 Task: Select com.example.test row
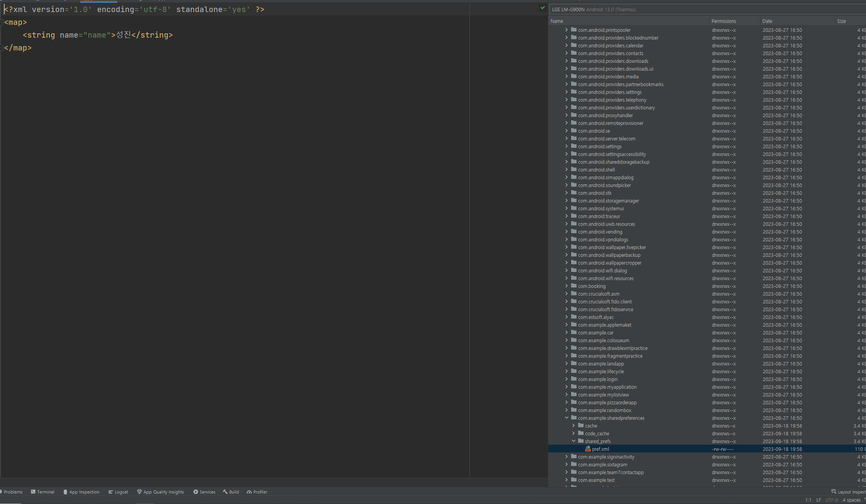pyautogui.click(x=707, y=480)
